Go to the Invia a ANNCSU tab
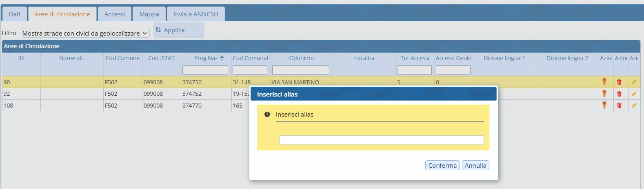 coord(195,14)
